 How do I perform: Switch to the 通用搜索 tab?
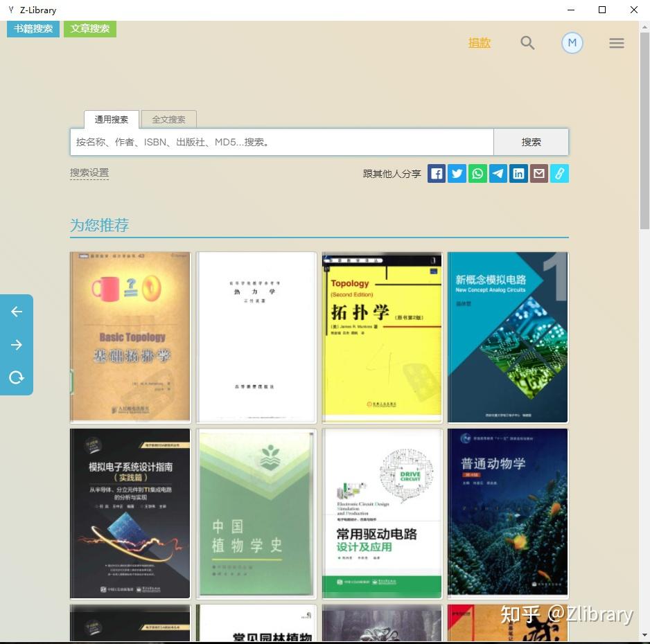[111, 119]
